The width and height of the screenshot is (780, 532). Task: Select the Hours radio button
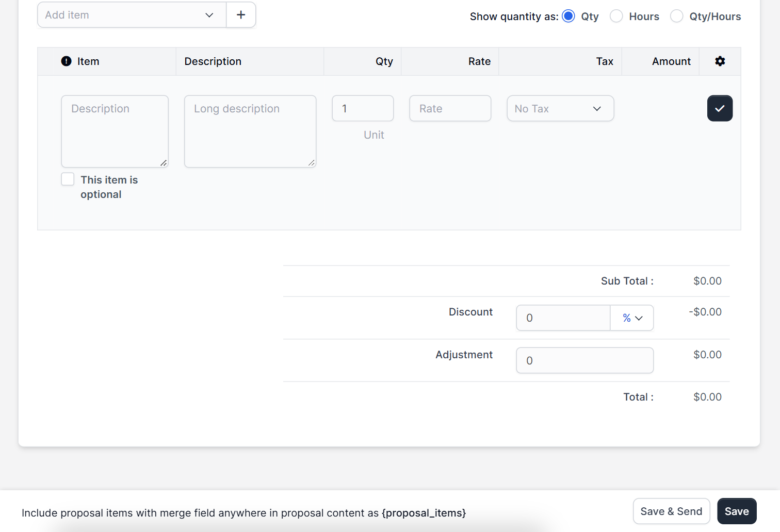(616, 16)
